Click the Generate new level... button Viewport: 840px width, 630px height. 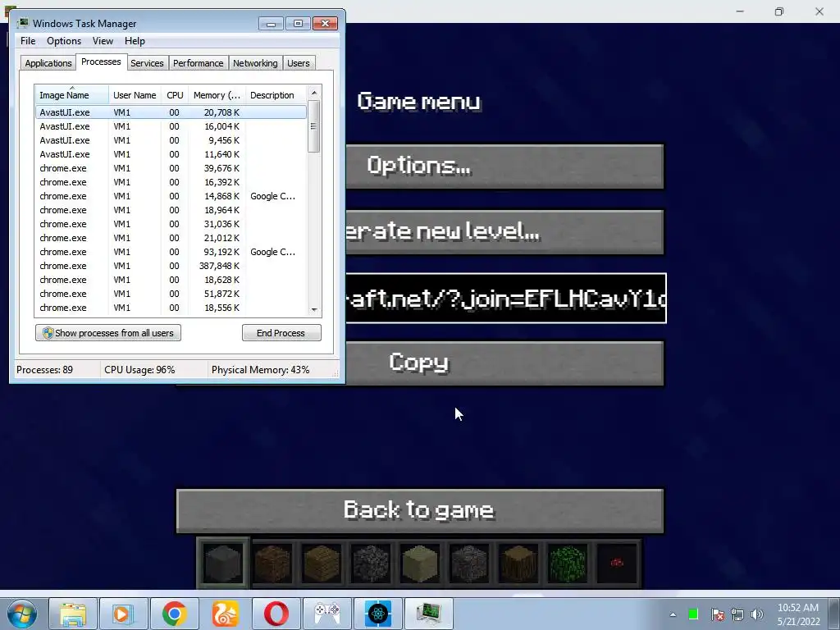tap(504, 232)
